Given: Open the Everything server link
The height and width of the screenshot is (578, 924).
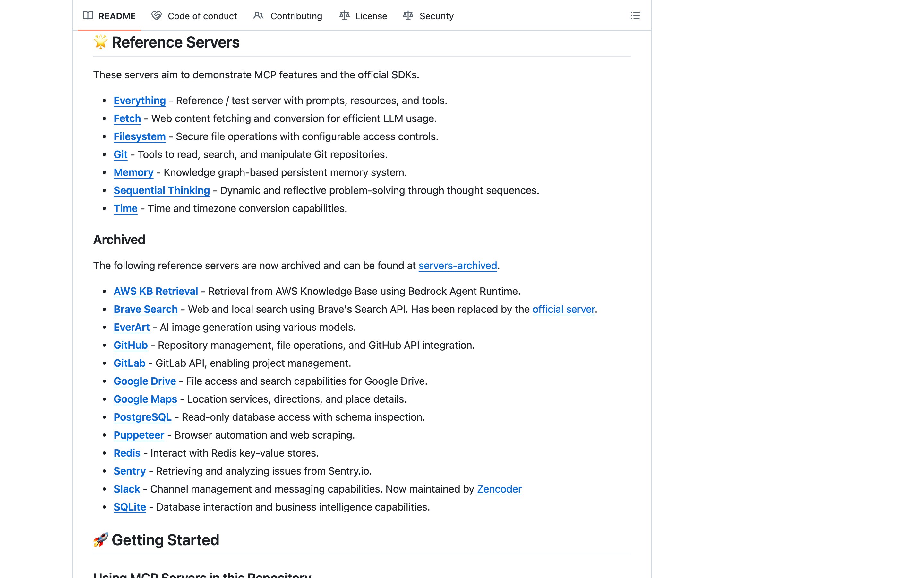Looking at the screenshot, I should point(140,101).
